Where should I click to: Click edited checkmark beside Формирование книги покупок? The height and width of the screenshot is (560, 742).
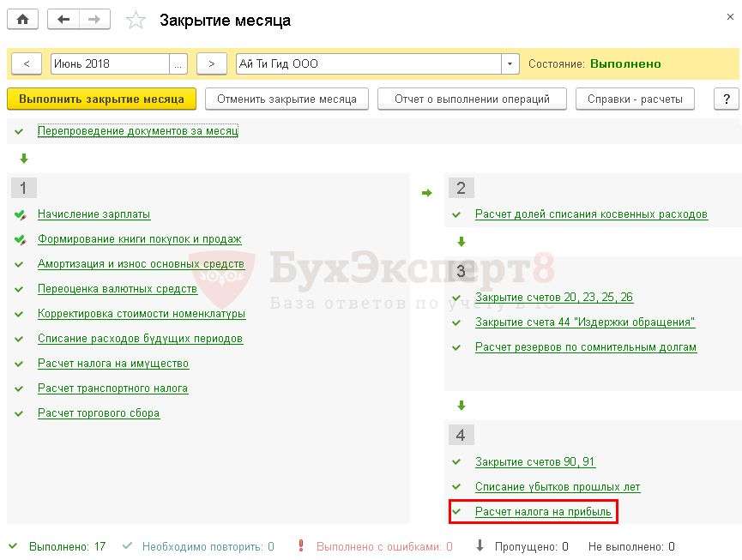click(x=20, y=240)
